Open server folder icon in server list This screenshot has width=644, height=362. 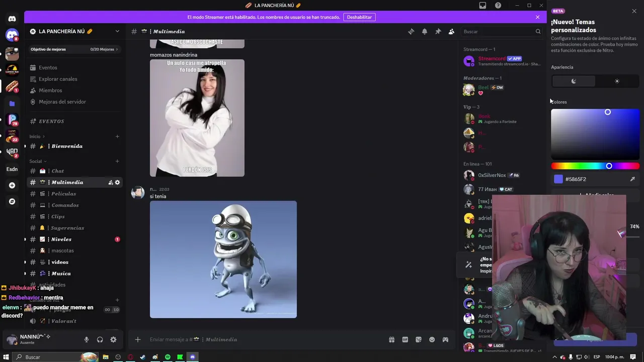(x=12, y=103)
